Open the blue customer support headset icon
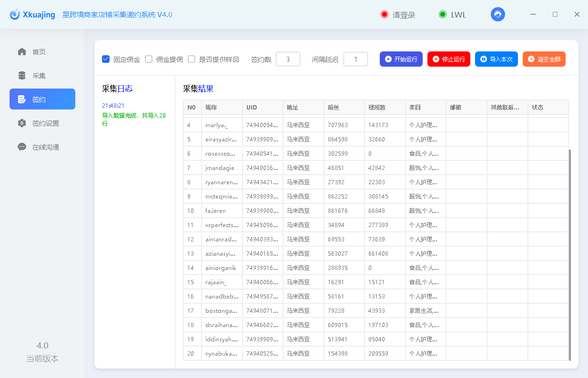588x378 pixels. [498, 14]
